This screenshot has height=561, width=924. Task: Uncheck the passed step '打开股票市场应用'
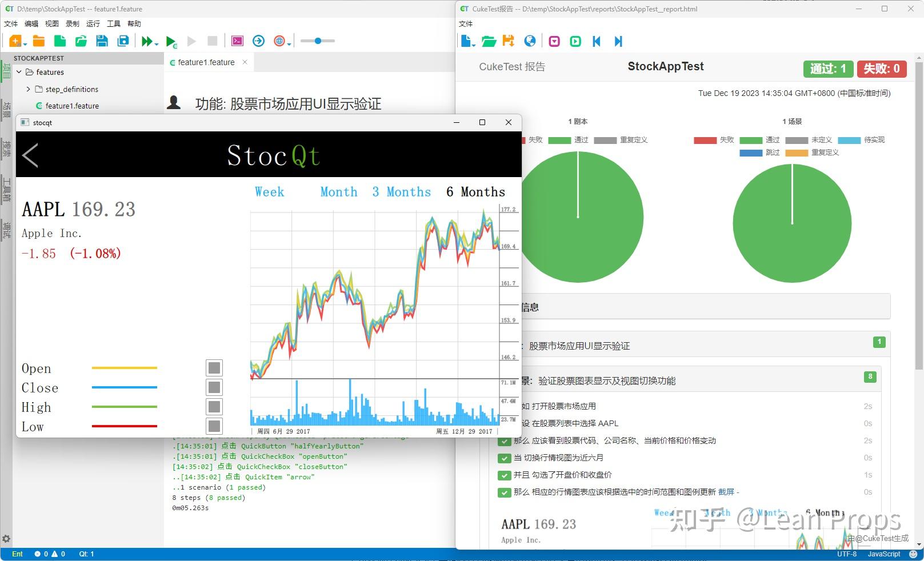pos(504,406)
